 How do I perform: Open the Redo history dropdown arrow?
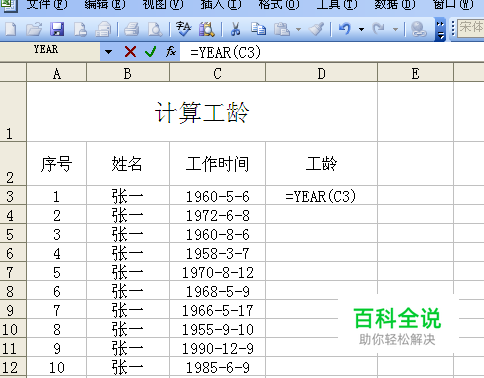click(395, 29)
